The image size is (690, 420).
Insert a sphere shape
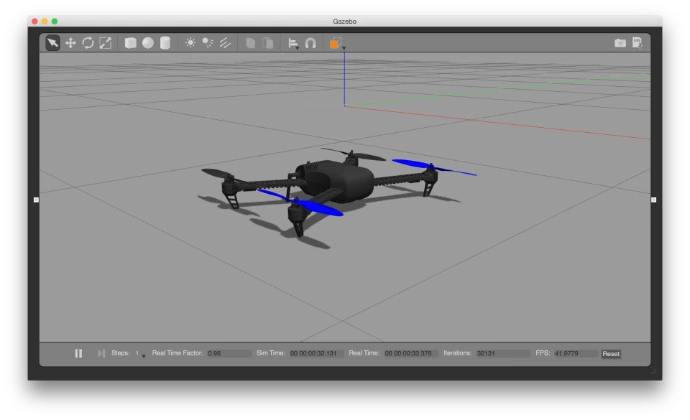148,43
